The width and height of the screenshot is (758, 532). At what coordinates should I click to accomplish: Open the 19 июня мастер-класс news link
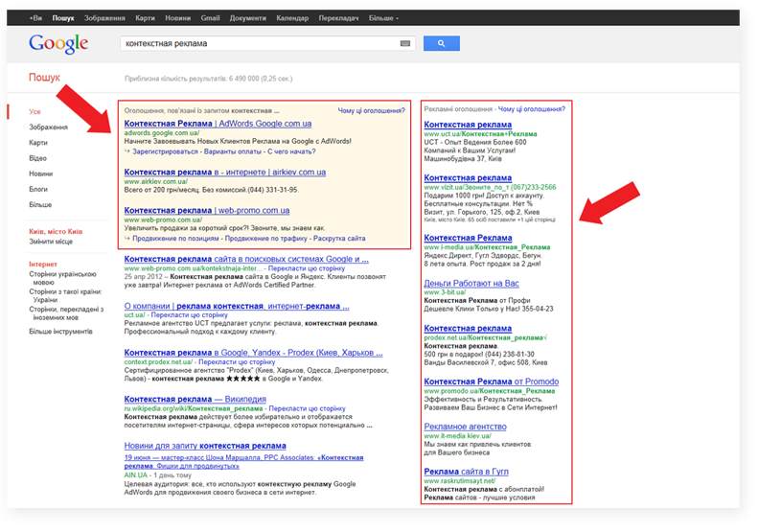[x=243, y=461]
